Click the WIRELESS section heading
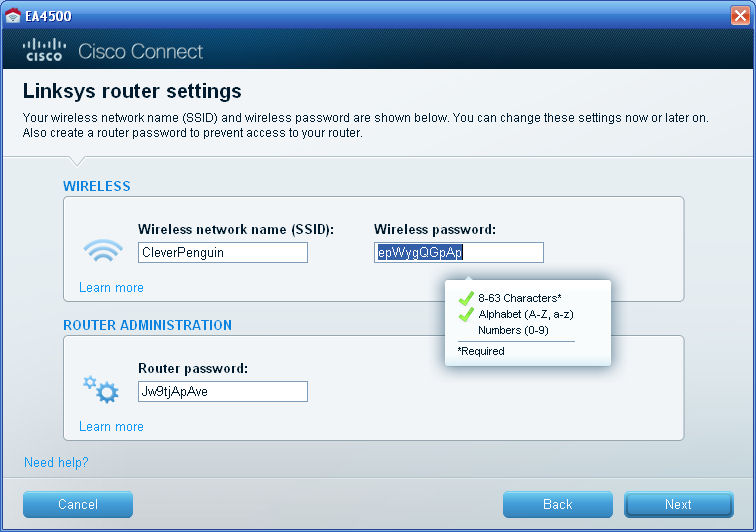Viewport: 756px width, 532px height. point(97,186)
